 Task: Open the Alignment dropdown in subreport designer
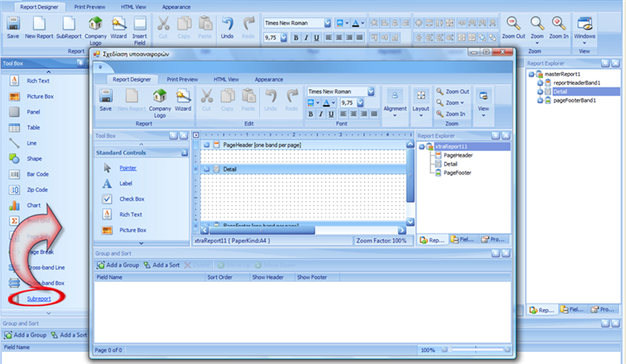[x=395, y=103]
